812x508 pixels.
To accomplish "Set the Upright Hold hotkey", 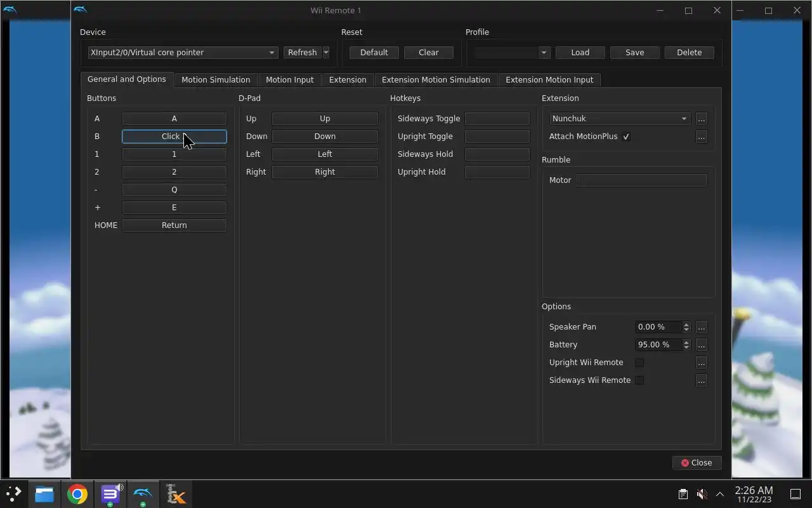I will pyautogui.click(x=497, y=172).
